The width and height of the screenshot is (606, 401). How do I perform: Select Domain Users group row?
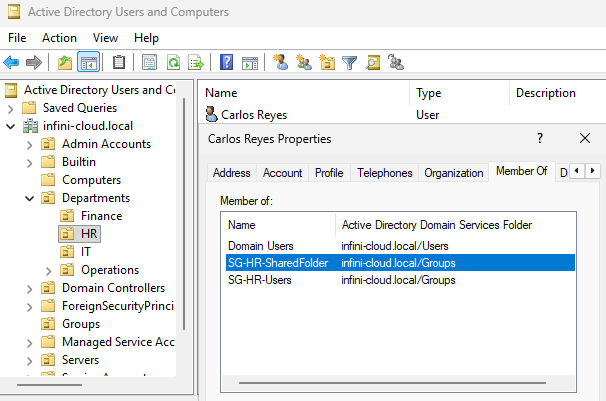tap(400, 246)
